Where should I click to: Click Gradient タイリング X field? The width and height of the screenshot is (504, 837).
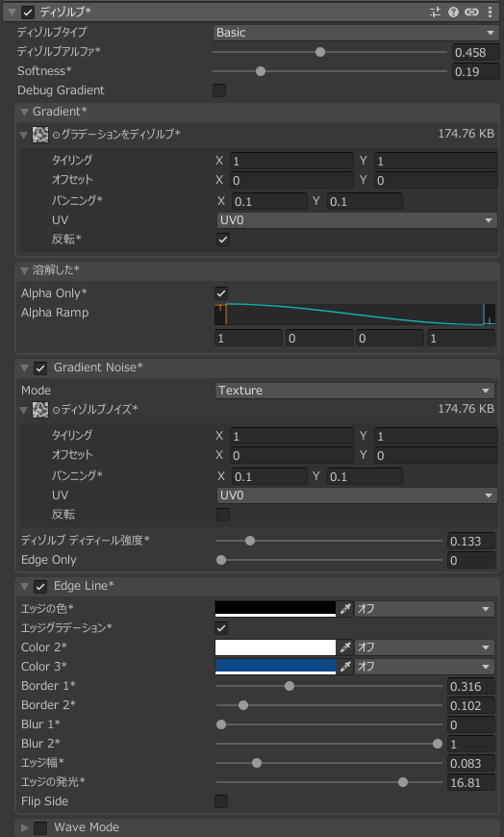(x=291, y=161)
